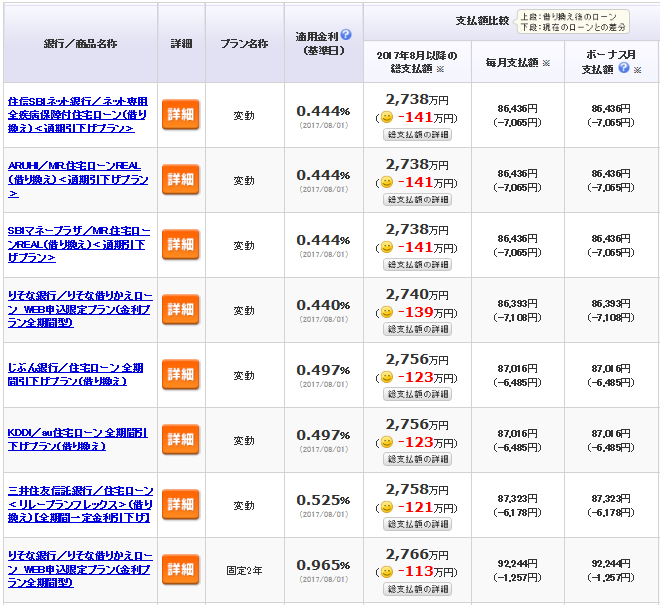Viewport: 660px width, 605px height.
Task: Click 総支払額の詳細 in the ARUHI row
Action: (417, 200)
